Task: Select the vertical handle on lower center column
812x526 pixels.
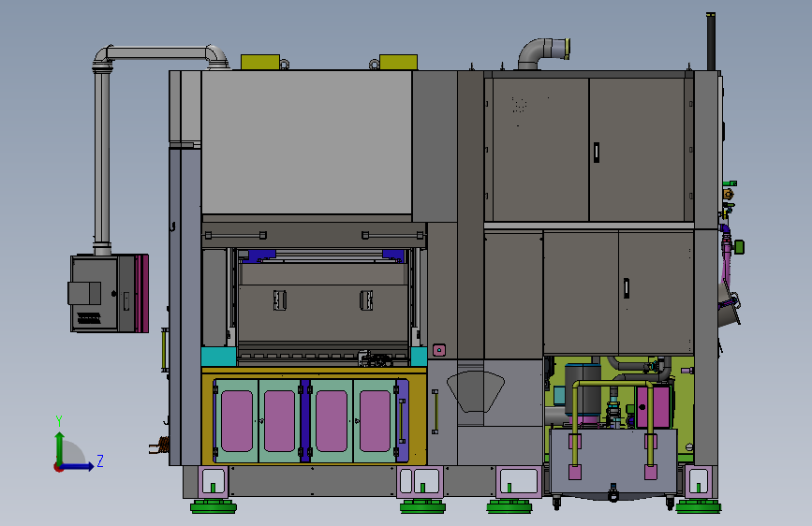Action: tap(435, 412)
